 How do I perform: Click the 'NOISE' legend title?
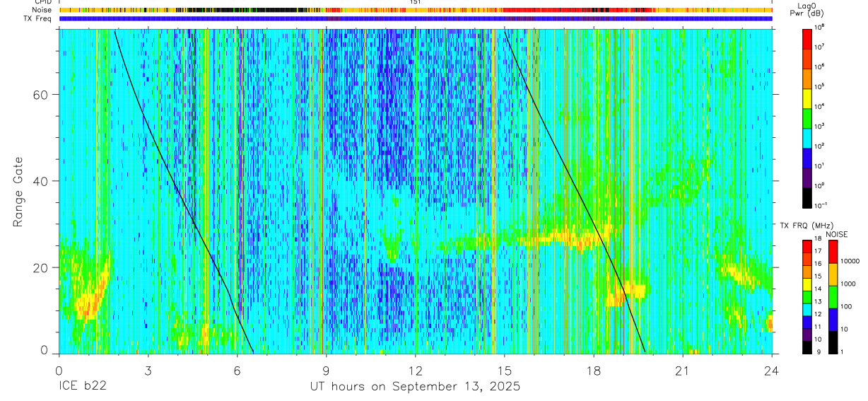[836, 234]
